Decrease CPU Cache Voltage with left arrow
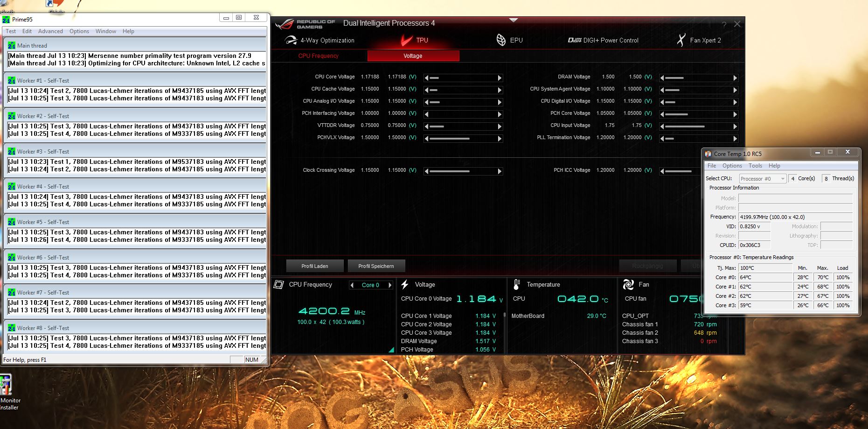 click(x=426, y=90)
